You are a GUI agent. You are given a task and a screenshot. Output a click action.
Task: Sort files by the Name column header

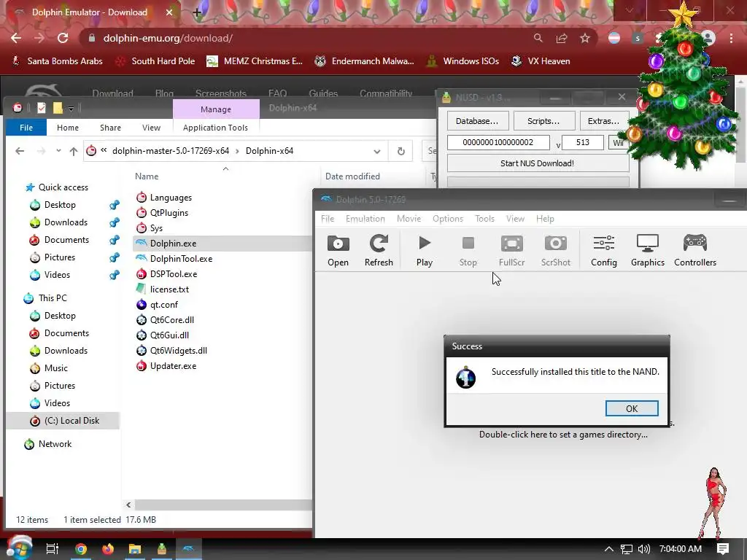[147, 176]
